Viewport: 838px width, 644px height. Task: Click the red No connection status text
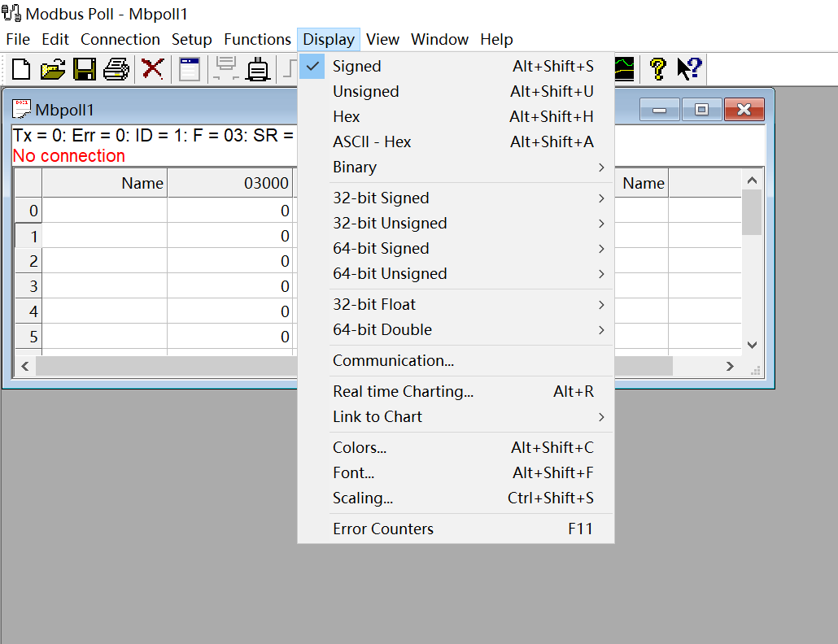(69, 156)
